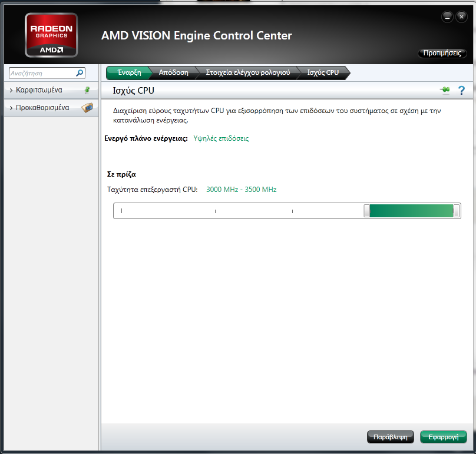Minimize the AMD Control Center window
The image size is (476, 454).
click(447, 16)
